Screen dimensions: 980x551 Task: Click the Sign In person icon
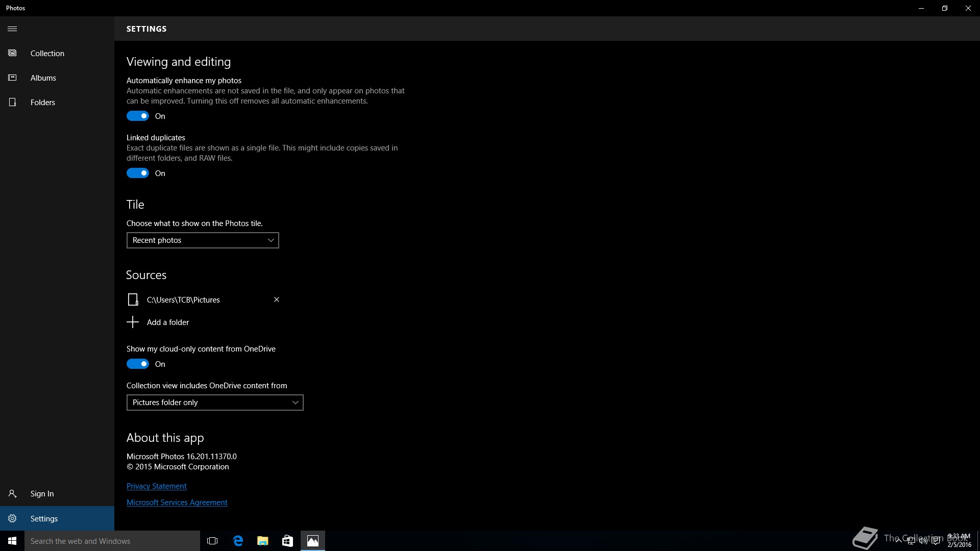click(12, 493)
